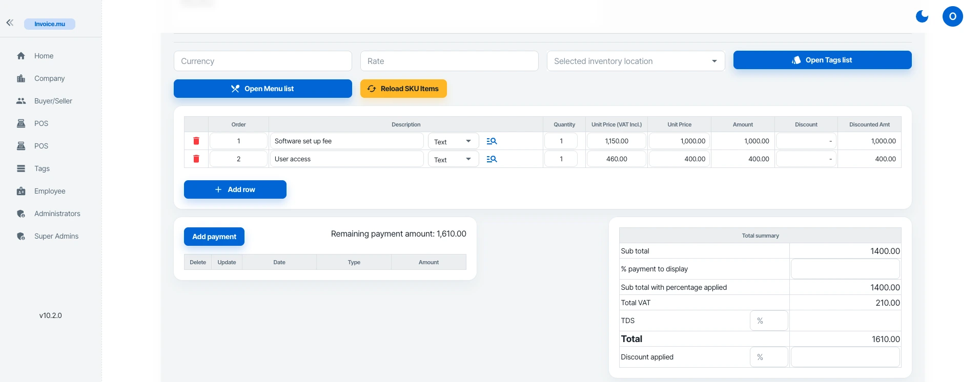This screenshot has width=980, height=382.
Task: Click the Add row button
Action: 235,189
